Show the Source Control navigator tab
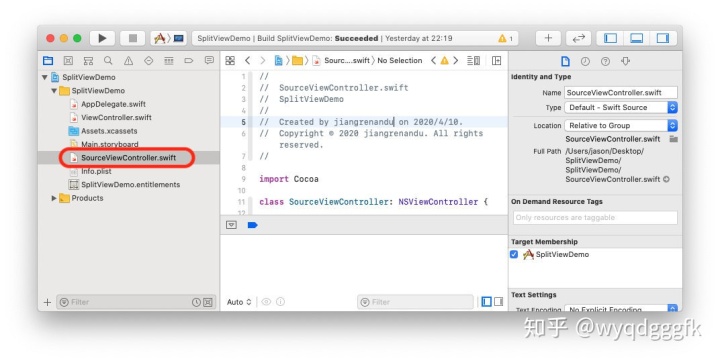This screenshot has height=361, width=720. pos(68,61)
